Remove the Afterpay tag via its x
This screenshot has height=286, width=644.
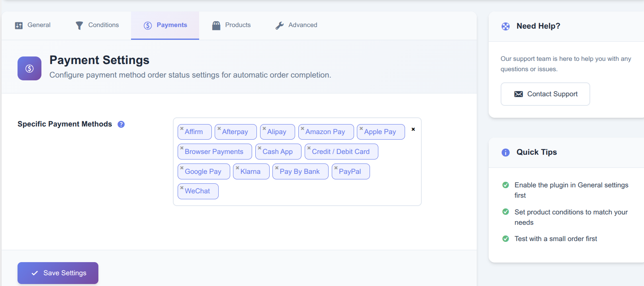click(219, 128)
